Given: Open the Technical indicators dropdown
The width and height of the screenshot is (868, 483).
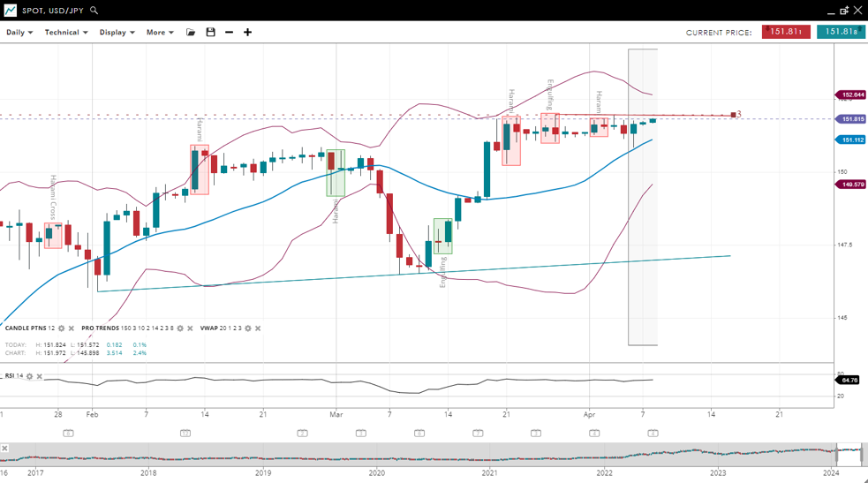Looking at the screenshot, I should [66, 33].
